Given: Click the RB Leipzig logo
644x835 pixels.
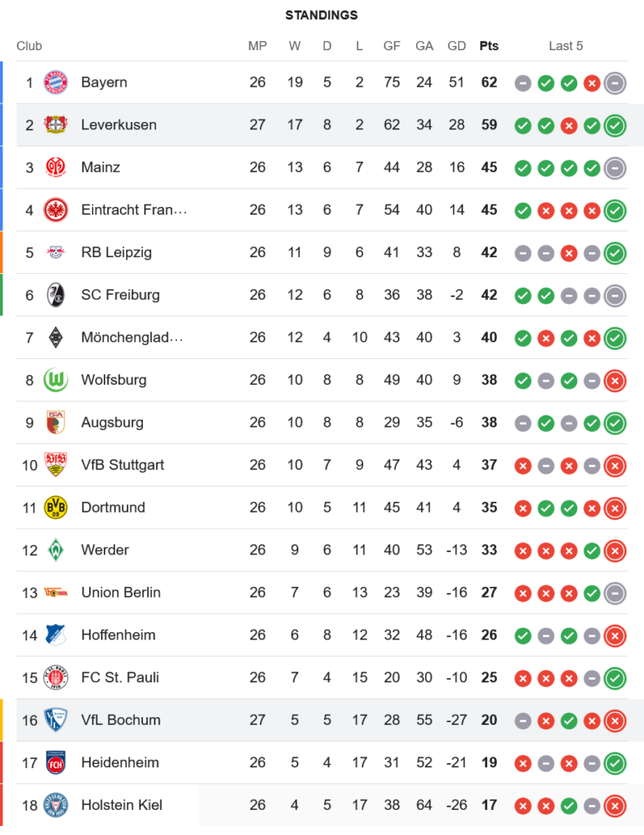Looking at the screenshot, I should coord(55,252).
